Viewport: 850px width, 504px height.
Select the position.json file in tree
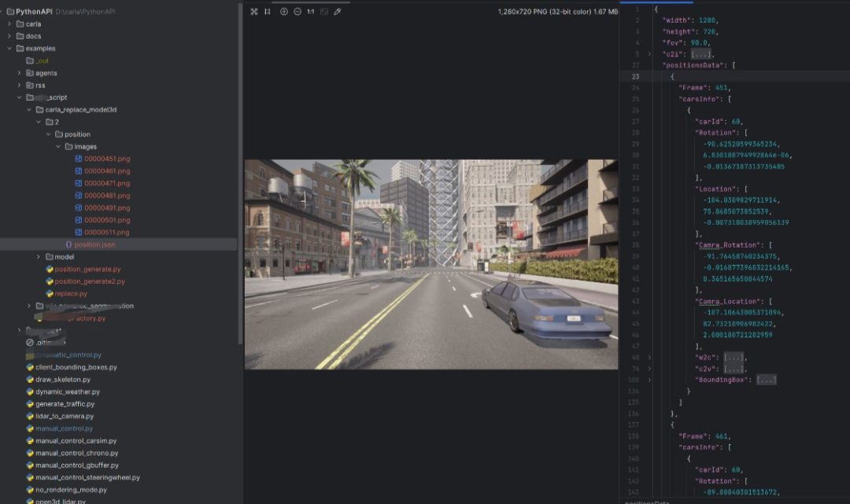94,245
